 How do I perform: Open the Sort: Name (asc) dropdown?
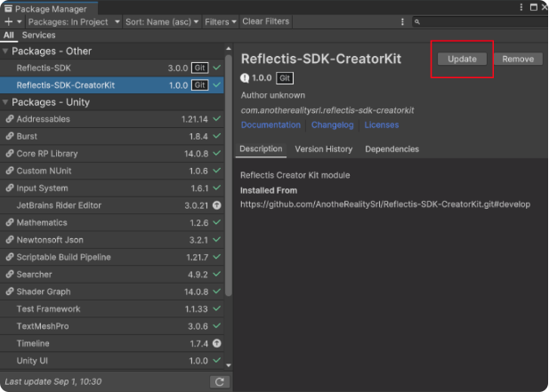click(x=162, y=21)
